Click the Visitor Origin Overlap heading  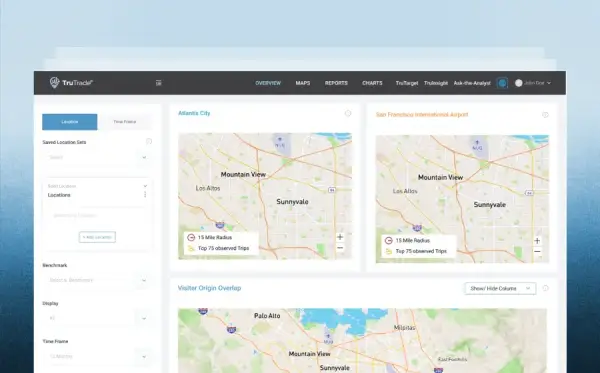point(209,288)
